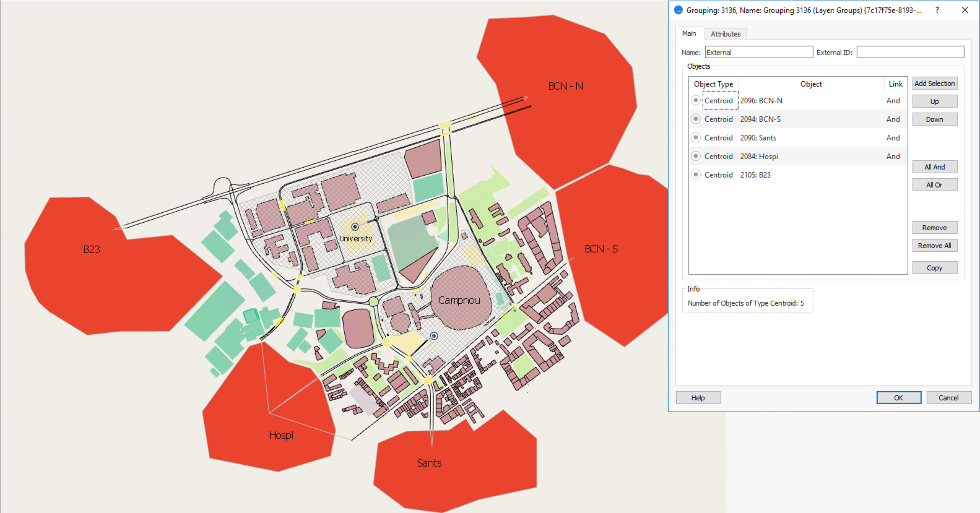Click the And link cell of the BCN-N row

[x=893, y=101]
